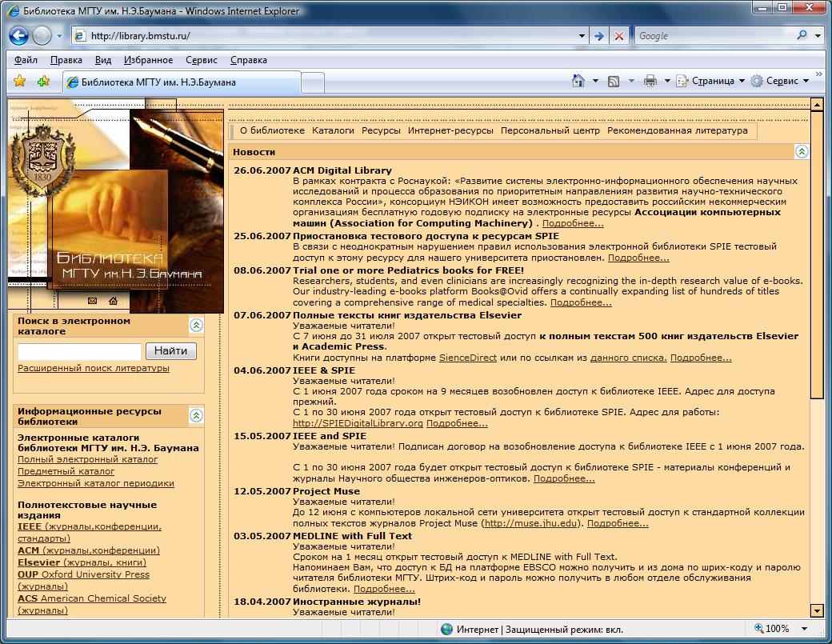Open the Страница toolbar menu
Screen dimensions: 832x644
[x=710, y=81]
